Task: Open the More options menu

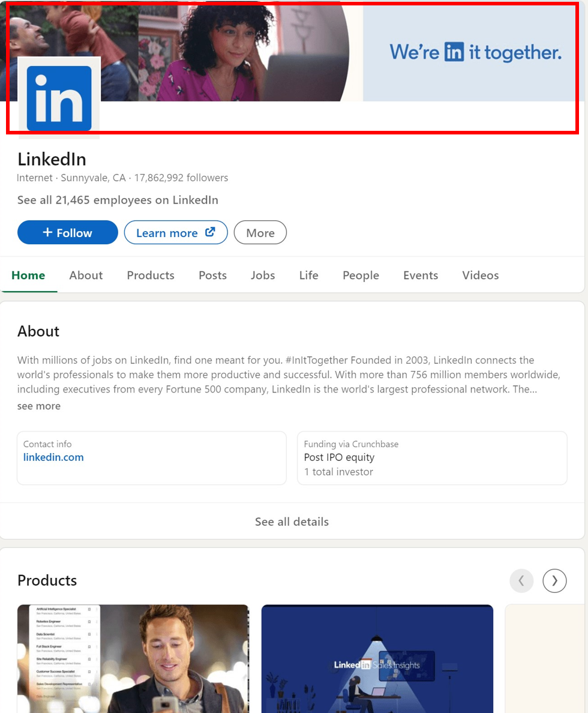Action: [260, 232]
